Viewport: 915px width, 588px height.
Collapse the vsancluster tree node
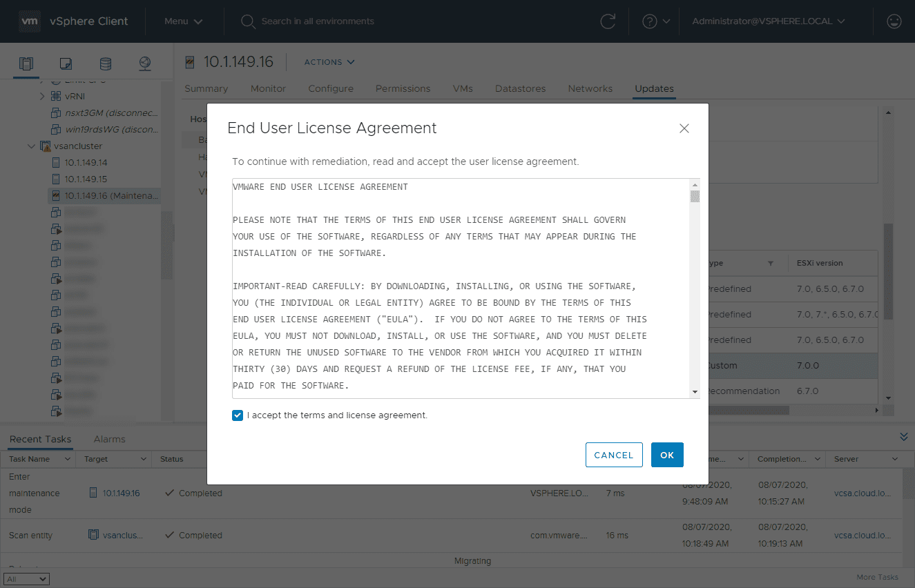click(31, 146)
